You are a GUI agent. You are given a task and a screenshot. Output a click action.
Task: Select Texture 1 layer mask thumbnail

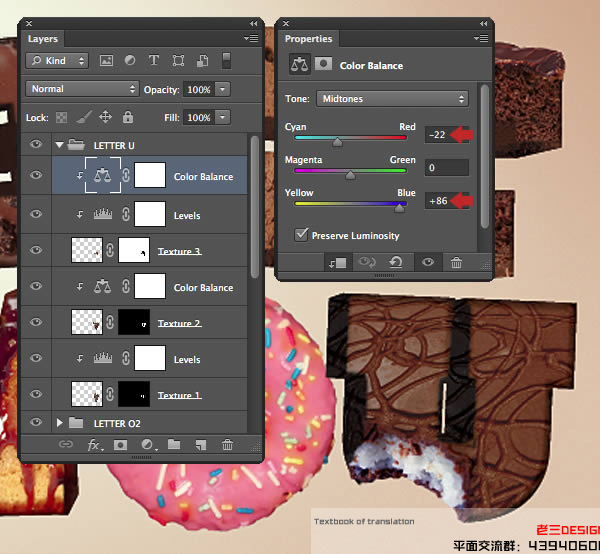click(x=134, y=394)
